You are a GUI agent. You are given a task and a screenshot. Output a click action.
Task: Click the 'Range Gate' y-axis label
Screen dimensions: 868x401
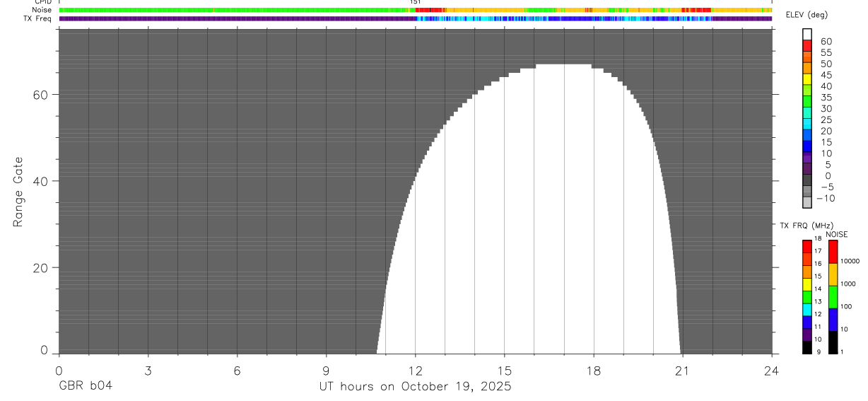[18, 192]
